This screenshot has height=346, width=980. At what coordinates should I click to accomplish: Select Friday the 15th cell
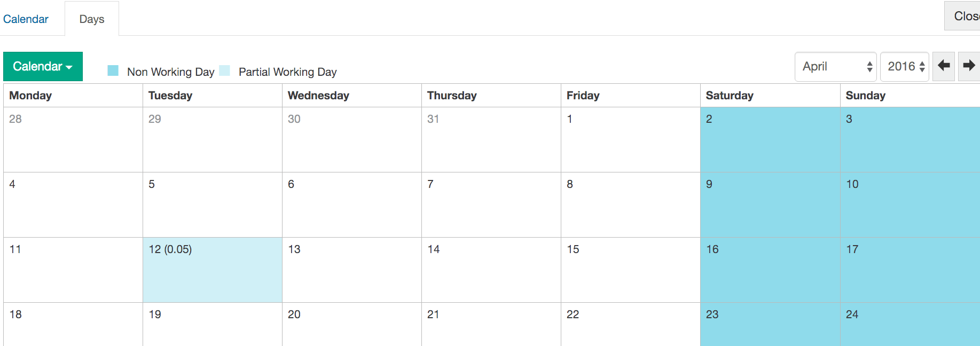pos(630,270)
